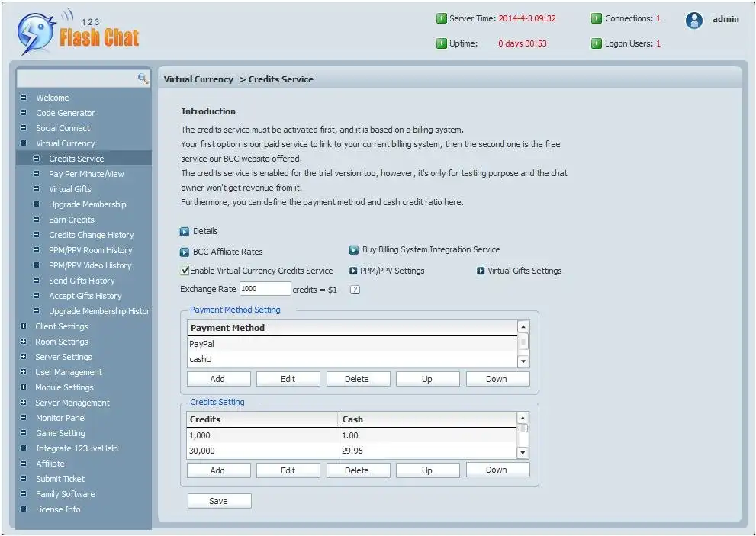This screenshot has height=536, width=756.
Task: Save the credits service settings
Action: [220, 501]
